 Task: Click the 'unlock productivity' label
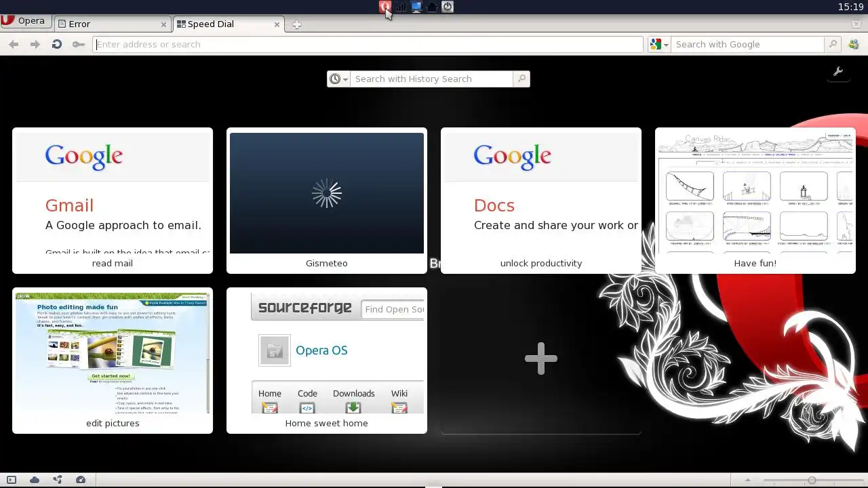(541, 263)
